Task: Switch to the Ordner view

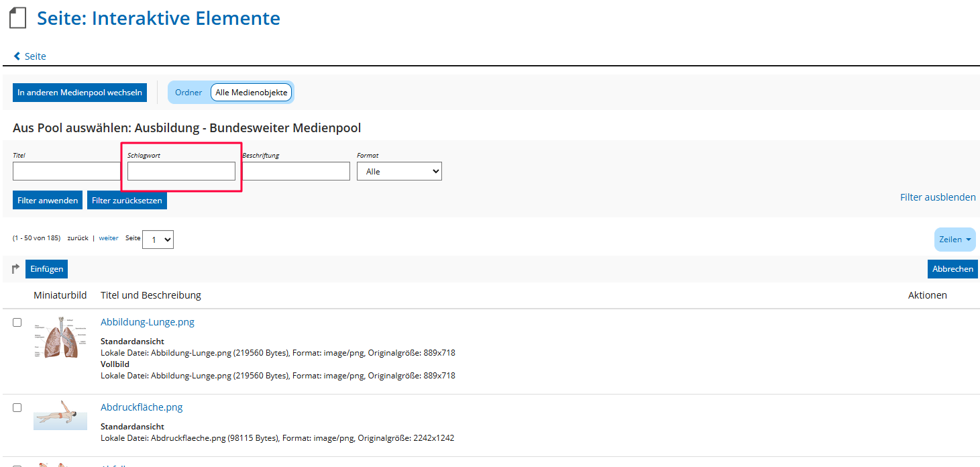Action: pos(188,93)
